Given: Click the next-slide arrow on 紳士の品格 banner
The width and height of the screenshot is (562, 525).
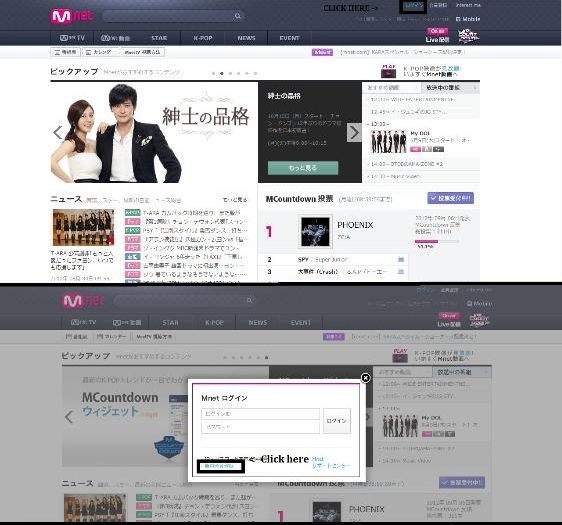Looking at the screenshot, I should [354, 133].
